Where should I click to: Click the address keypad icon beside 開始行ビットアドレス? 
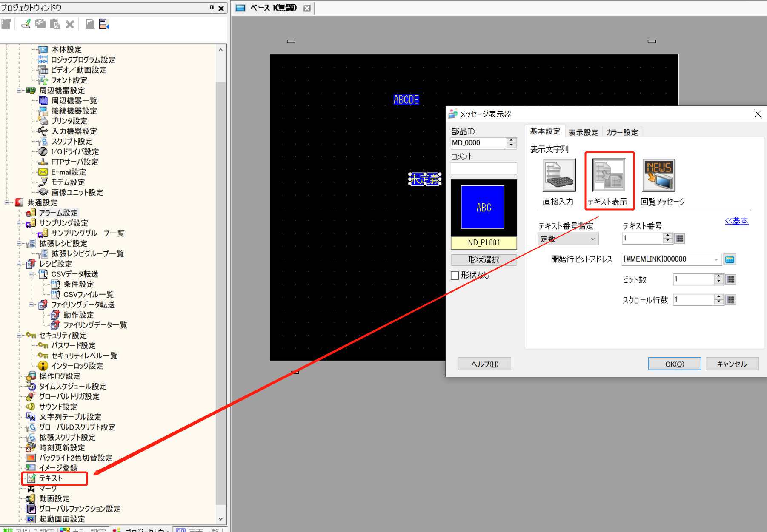(x=730, y=259)
